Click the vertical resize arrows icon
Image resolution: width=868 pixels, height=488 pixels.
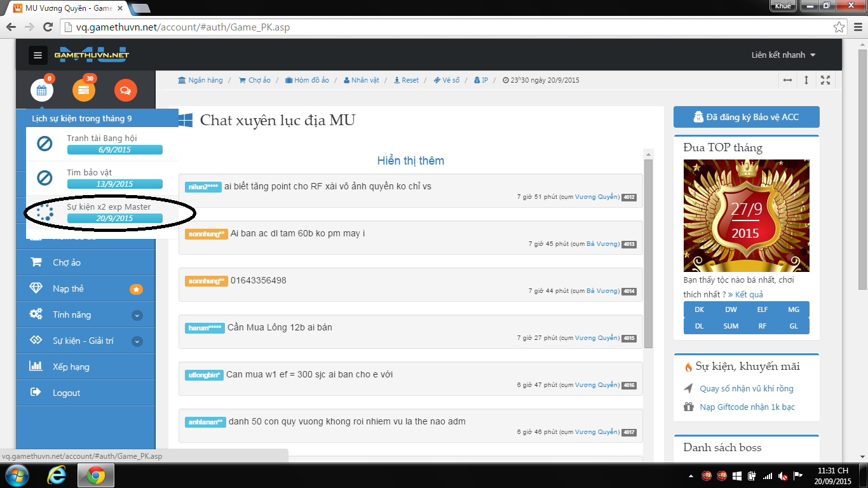pos(806,80)
